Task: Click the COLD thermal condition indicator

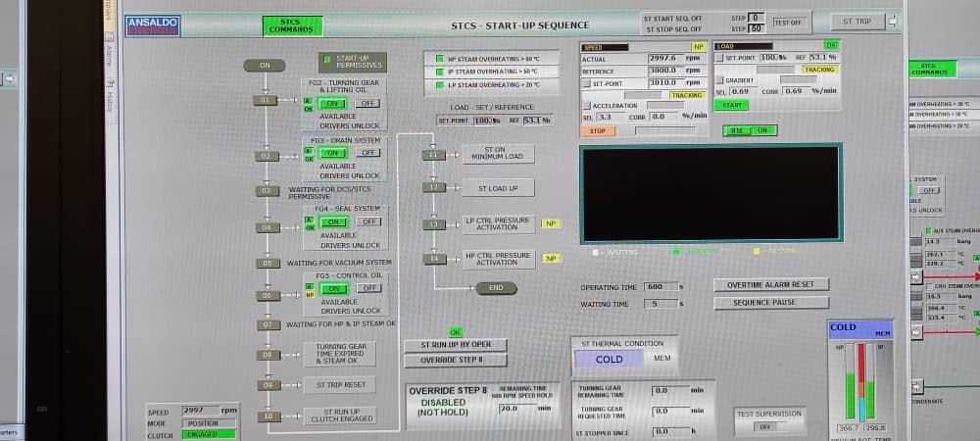Action: (x=609, y=360)
